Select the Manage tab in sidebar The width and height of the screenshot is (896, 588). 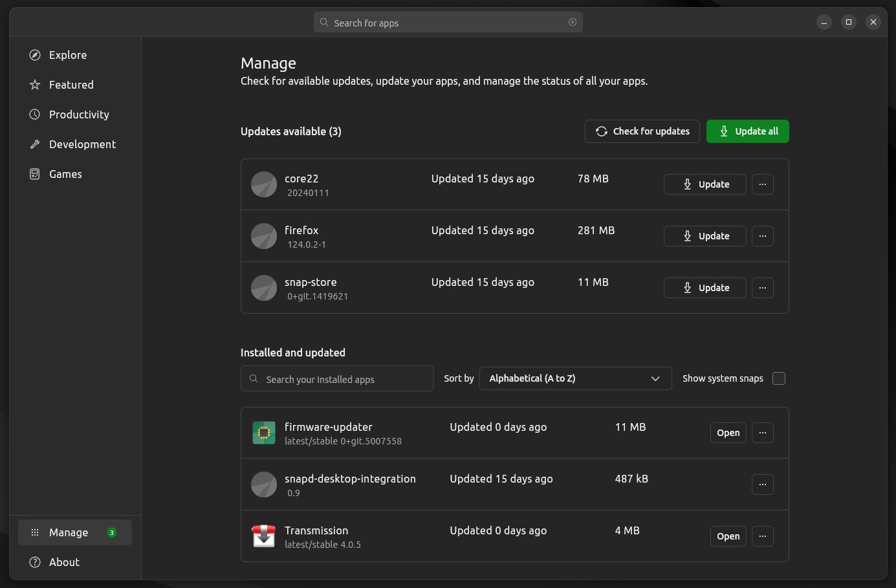[75, 532]
